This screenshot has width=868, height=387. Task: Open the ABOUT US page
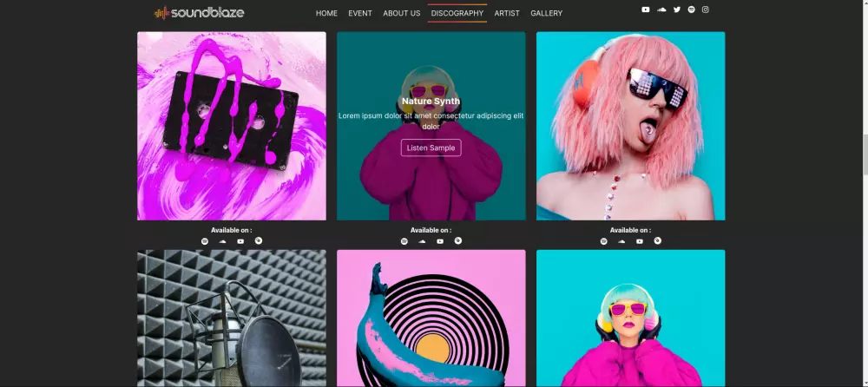coord(402,13)
